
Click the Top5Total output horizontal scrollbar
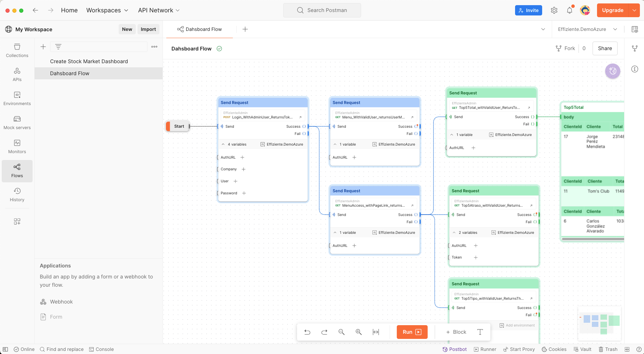pyautogui.click(x=593, y=239)
